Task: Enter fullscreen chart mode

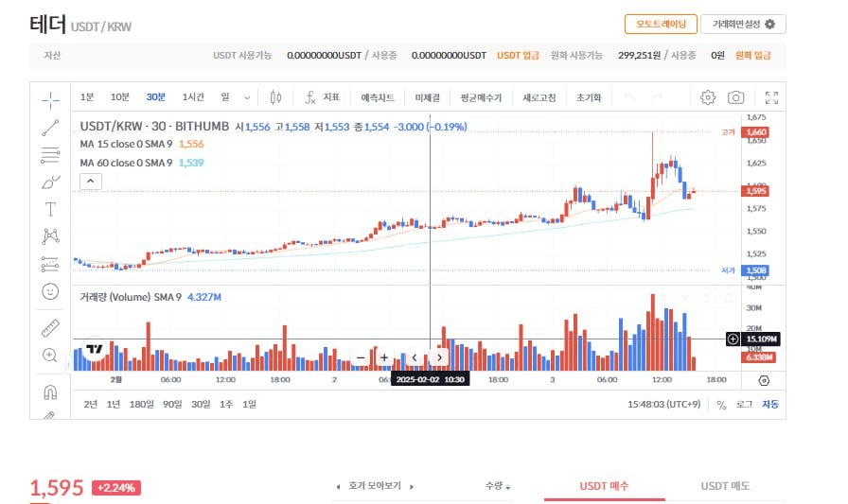Action: pyautogui.click(x=771, y=97)
